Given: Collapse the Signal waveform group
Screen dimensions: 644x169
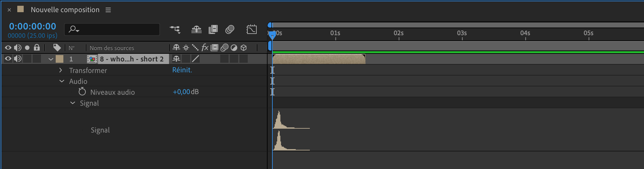Looking at the screenshot, I should pos(73,103).
